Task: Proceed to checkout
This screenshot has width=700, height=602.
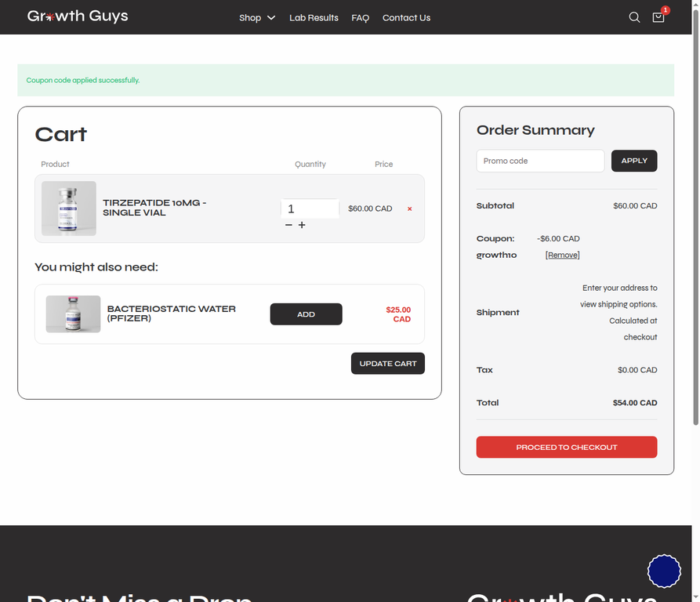Action: point(567,447)
